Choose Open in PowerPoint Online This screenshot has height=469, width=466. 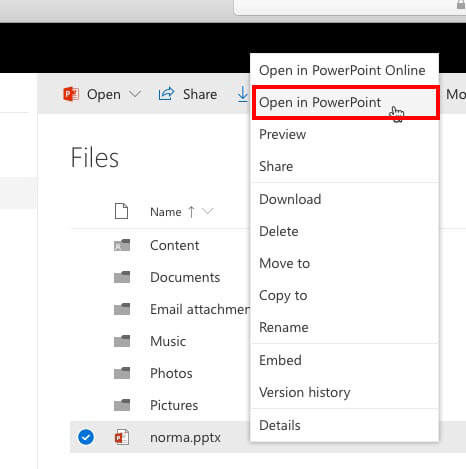[x=344, y=70]
